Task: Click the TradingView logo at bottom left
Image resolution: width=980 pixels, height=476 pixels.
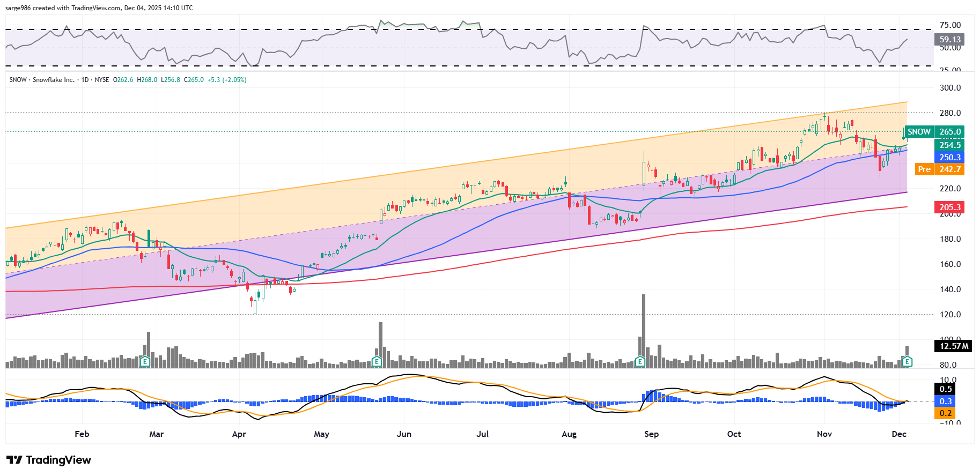Action: click(49, 460)
